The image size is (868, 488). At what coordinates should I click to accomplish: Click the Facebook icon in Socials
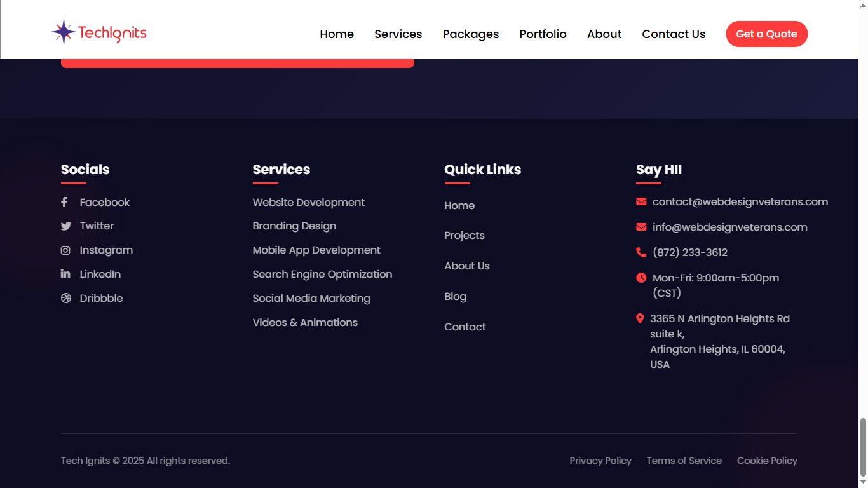[64, 202]
